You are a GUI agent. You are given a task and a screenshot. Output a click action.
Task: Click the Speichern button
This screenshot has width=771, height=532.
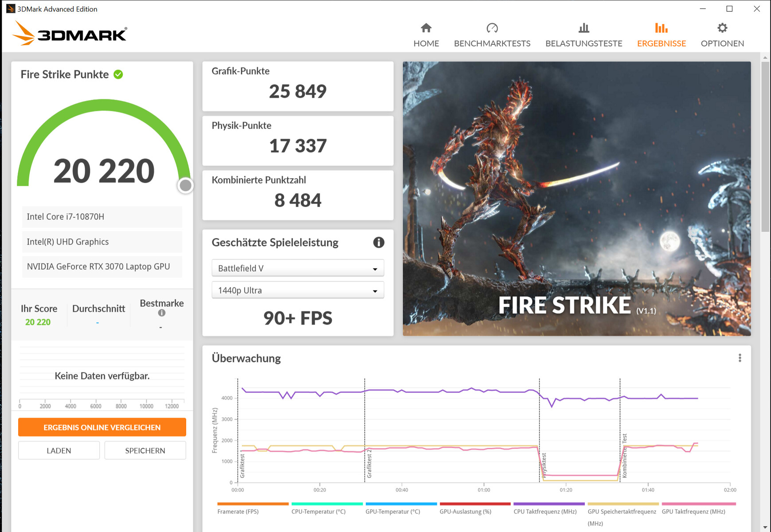tap(145, 450)
